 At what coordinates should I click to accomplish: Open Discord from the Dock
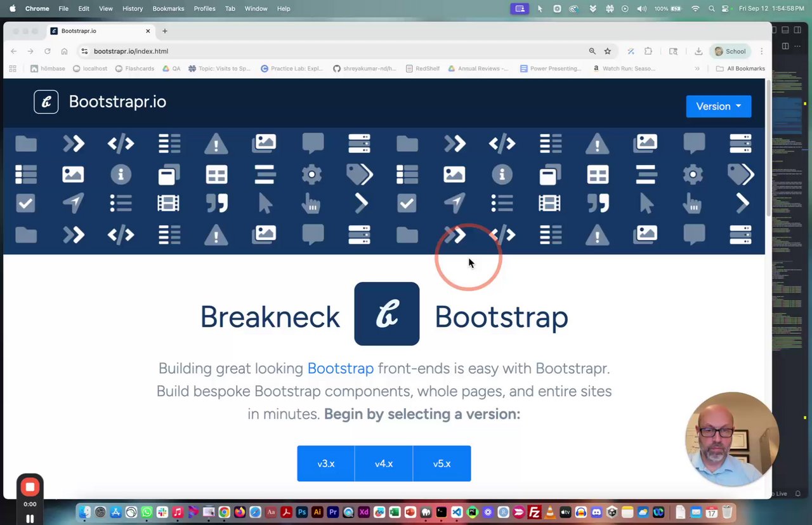(x=596, y=512)
